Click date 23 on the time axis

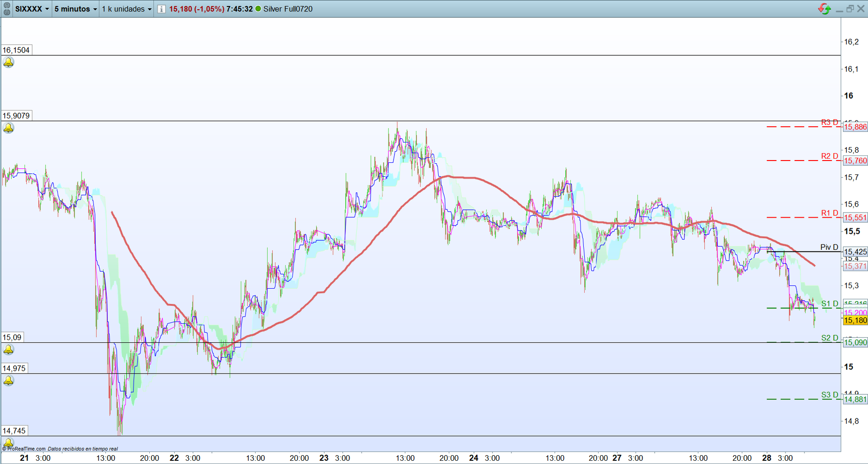coord(324,458)
